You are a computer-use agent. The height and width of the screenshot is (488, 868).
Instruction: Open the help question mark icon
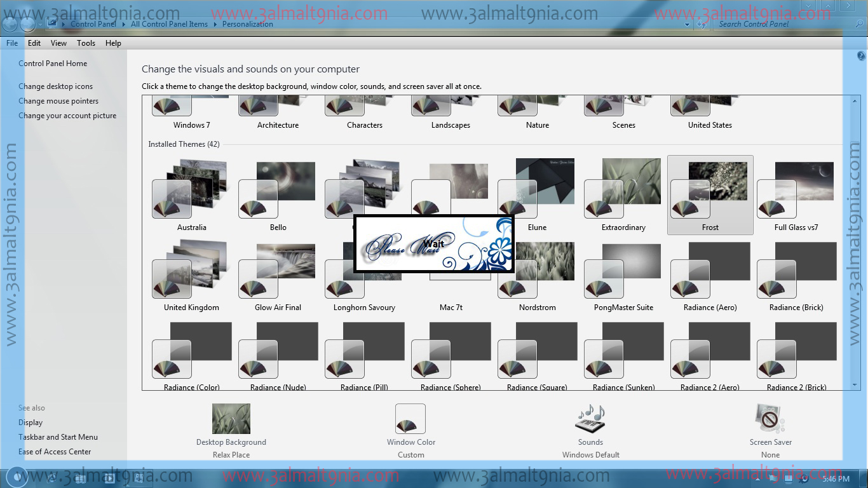click(861, 57)
